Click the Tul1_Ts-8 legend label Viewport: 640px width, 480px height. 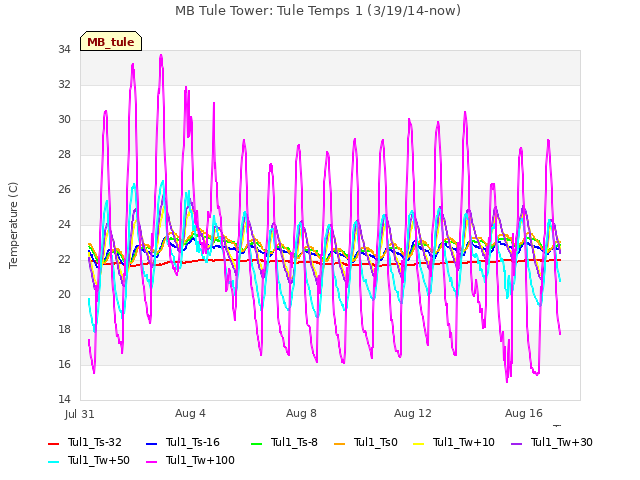click(x=294, y=442)
